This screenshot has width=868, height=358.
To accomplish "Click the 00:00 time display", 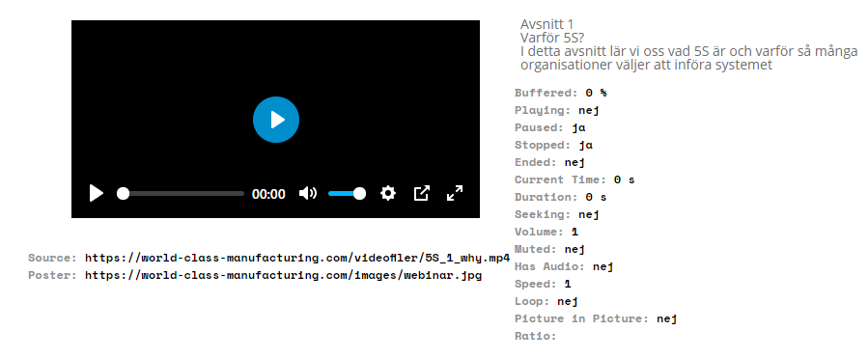I will pos(268,194).
